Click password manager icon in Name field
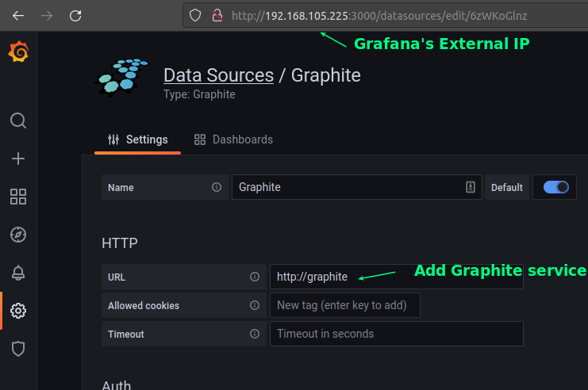 tap(471, 187)
